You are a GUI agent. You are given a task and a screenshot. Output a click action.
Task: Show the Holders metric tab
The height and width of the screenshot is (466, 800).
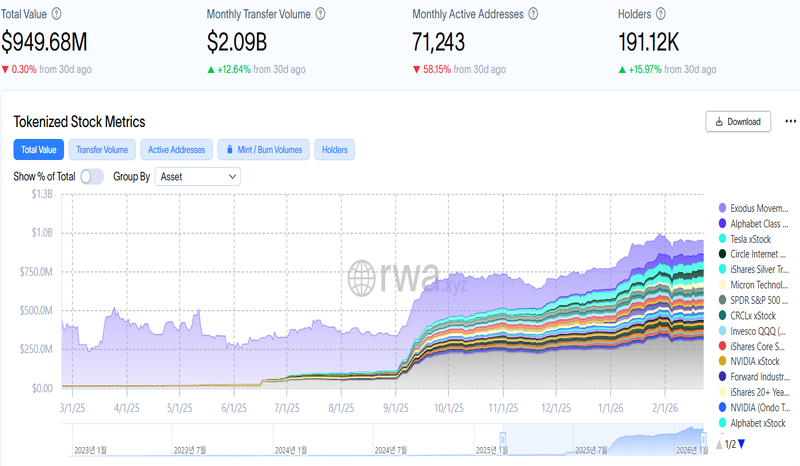(x=334, y=150)
